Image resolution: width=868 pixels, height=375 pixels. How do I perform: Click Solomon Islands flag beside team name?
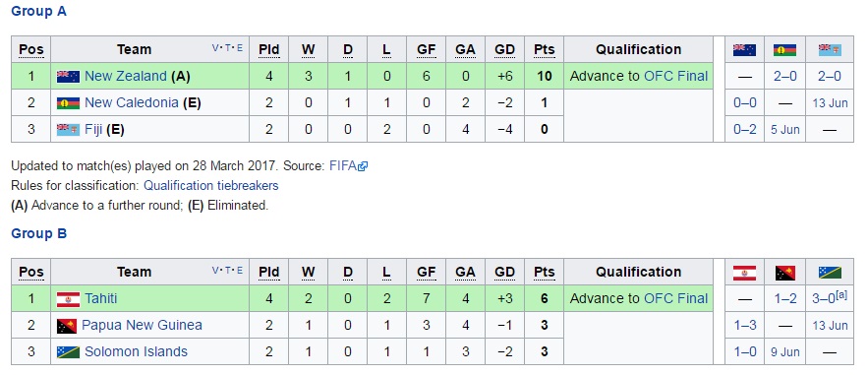tap(68, 351)
